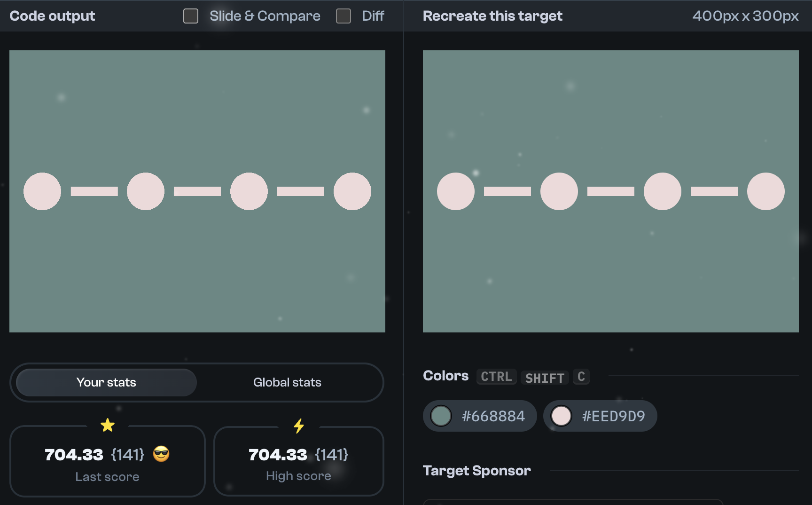Click the Last score card
This screenshot has height=505, width=812.
[x=107, y=461]
